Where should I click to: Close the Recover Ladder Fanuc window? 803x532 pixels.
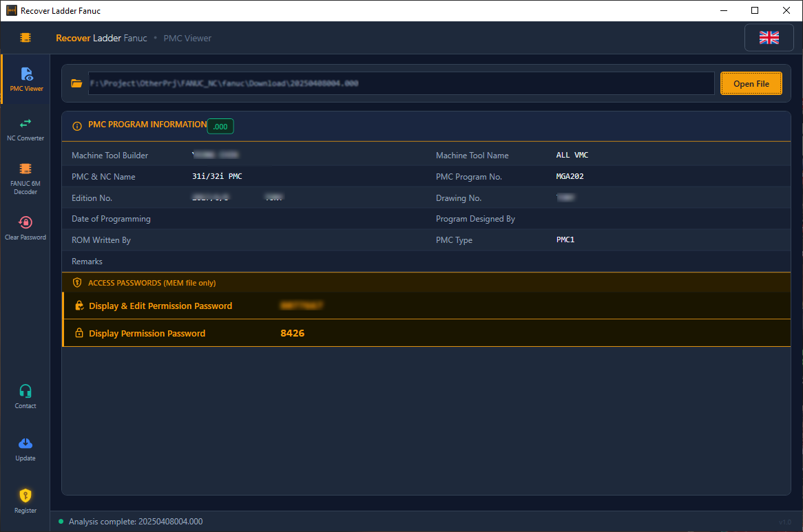786,11
